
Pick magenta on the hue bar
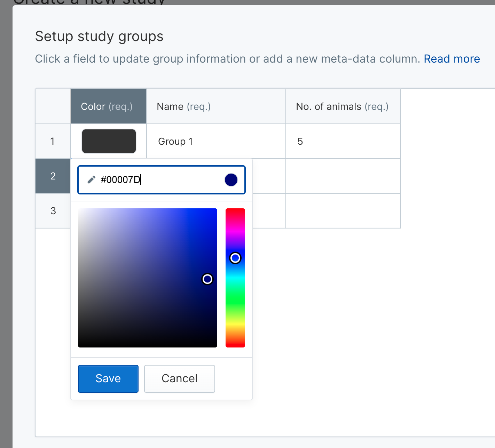click(x=235, y=231)
